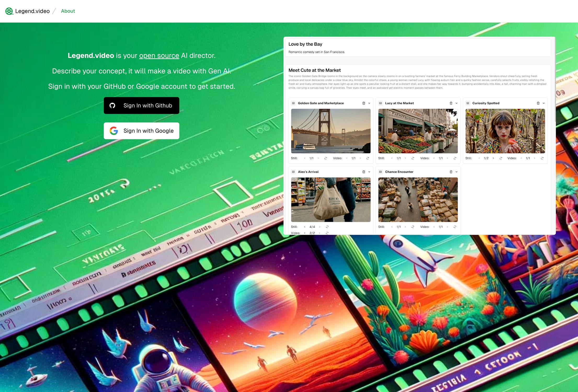Next video arrow in Lucy at the Market
578x392 pixels.
click(447, 158)
